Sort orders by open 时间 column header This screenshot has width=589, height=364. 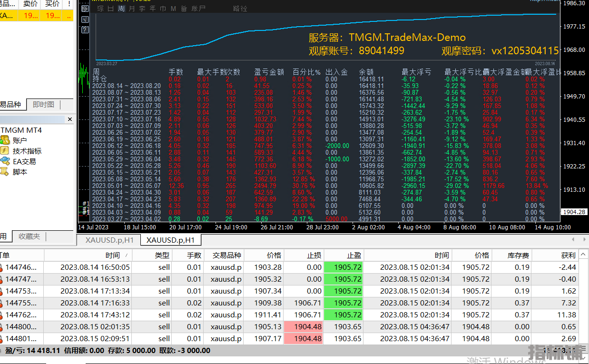click(88, 256)
